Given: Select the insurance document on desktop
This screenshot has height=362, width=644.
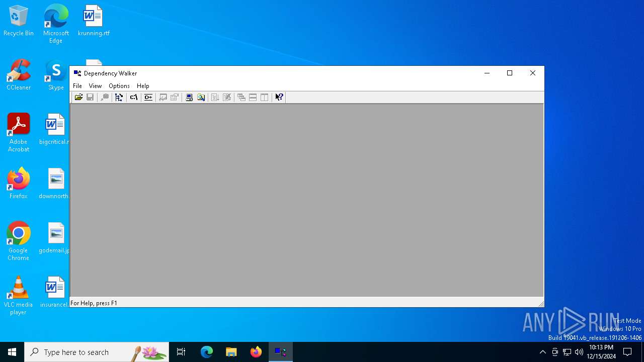Looking at the screenshot, I should 54,292.
